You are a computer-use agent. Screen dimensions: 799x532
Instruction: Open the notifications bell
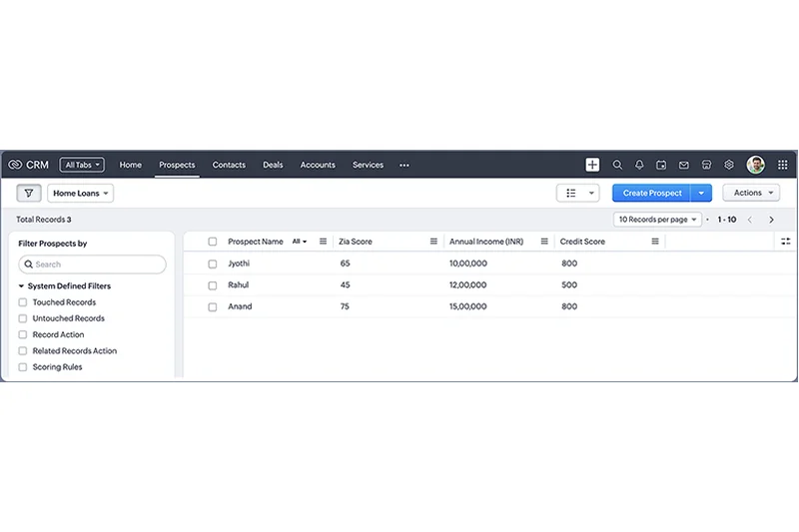pyautogui.click(x=639, y=165)
